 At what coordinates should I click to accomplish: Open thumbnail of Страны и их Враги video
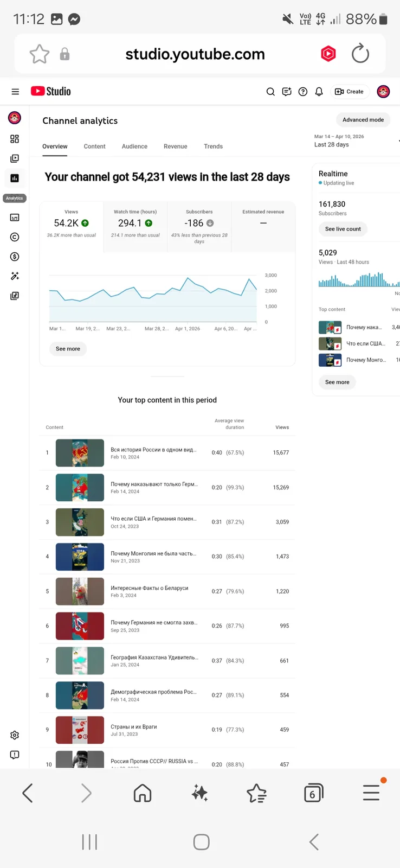[80, 730]
